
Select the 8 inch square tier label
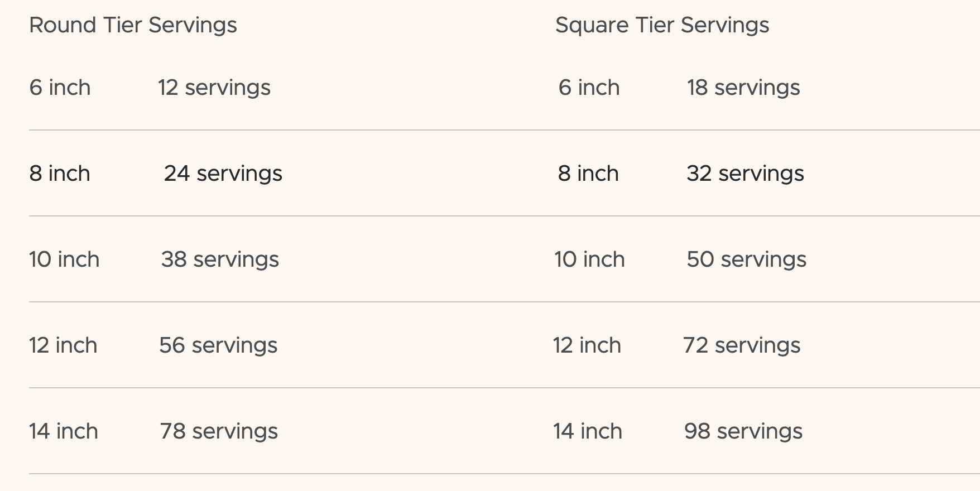[588, 174]
